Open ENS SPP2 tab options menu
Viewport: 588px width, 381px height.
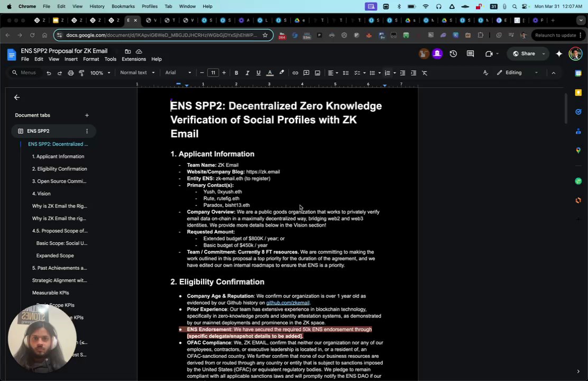pos(87,131)
